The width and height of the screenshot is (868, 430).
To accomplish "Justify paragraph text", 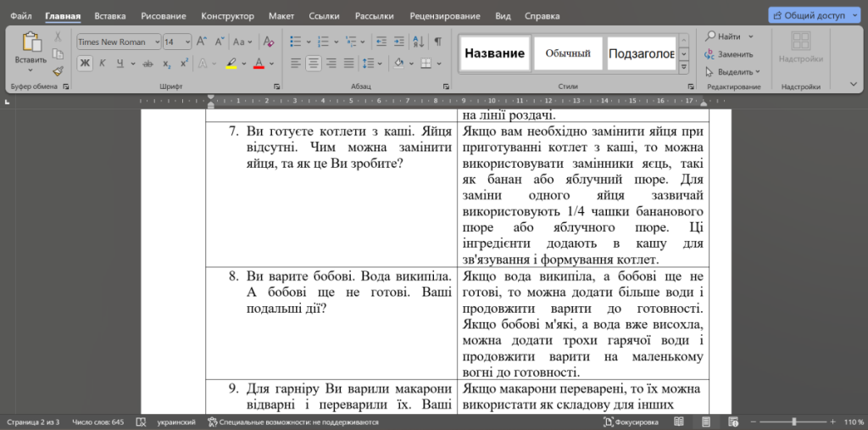I will [x=348, y=64].
